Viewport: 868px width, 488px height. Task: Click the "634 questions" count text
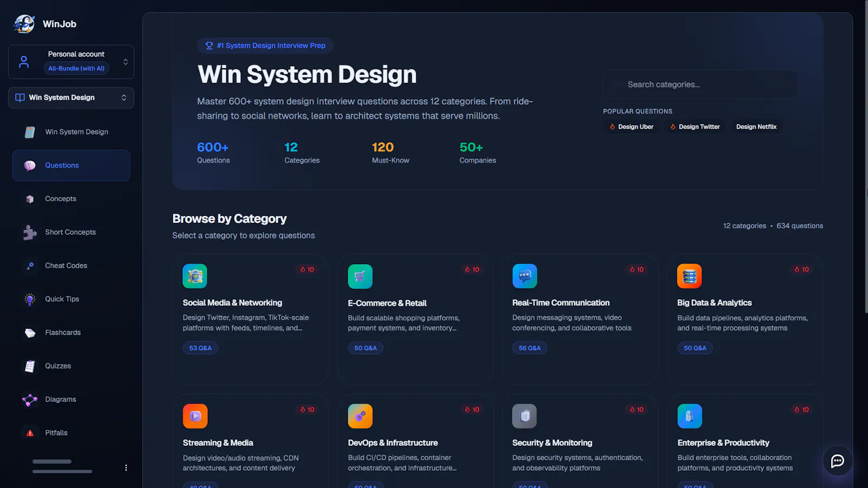(x=800, y=226)
